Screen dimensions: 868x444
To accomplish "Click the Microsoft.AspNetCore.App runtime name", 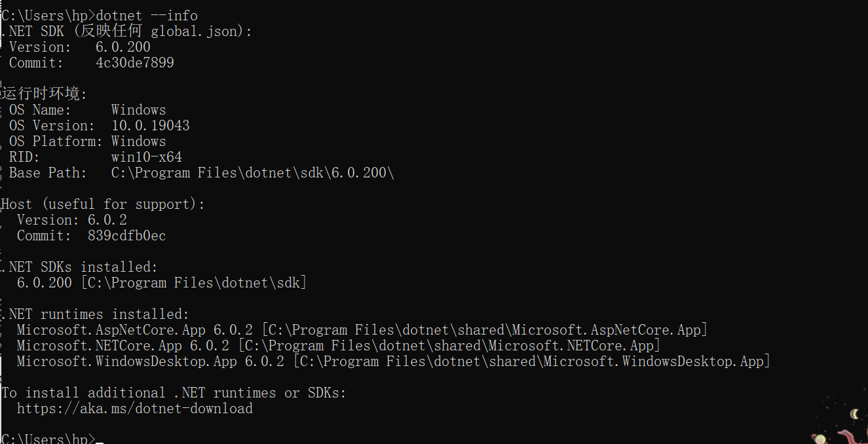I will (111, 330).
